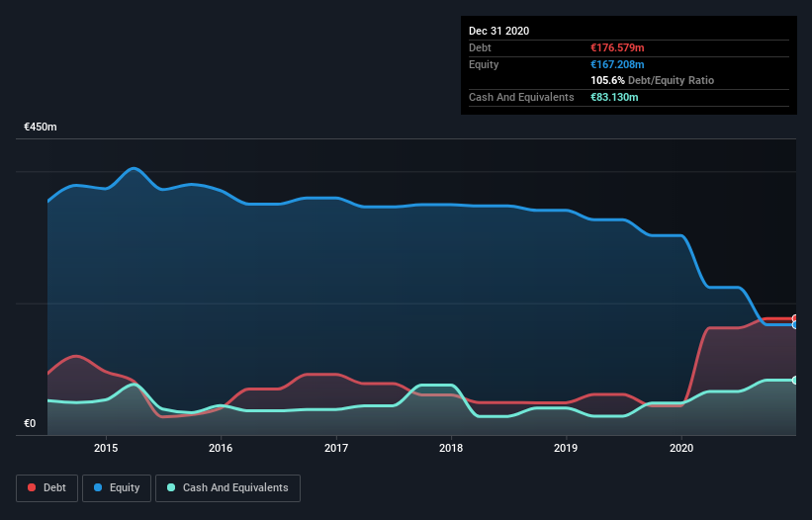Click the Dec 31 2020 tooltip date

(498, 31)
